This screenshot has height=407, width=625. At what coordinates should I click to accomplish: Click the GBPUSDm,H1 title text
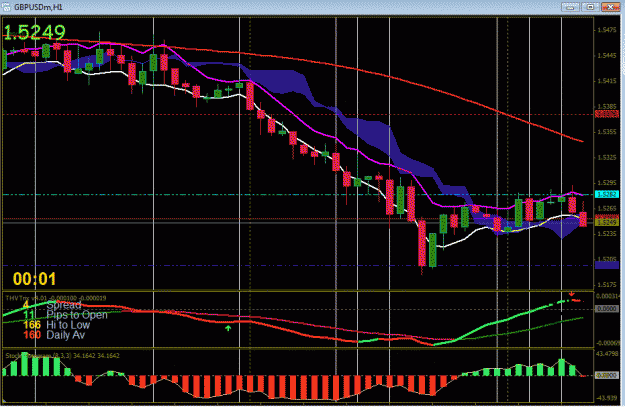tap(39, 7)
